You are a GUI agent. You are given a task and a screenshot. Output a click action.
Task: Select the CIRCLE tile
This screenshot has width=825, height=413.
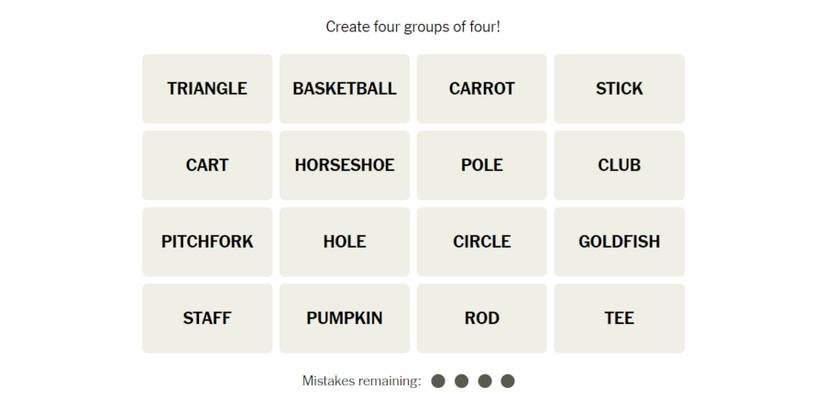point(481,242)
